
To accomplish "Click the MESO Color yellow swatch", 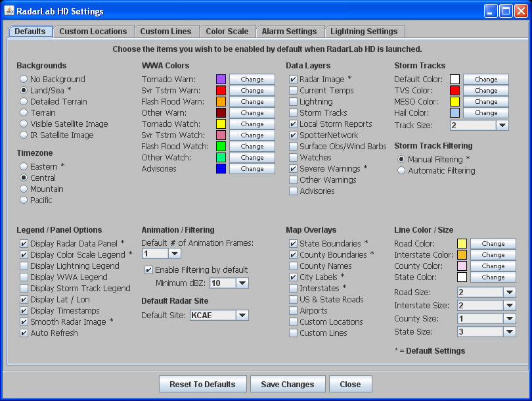I will pos(454,101).
